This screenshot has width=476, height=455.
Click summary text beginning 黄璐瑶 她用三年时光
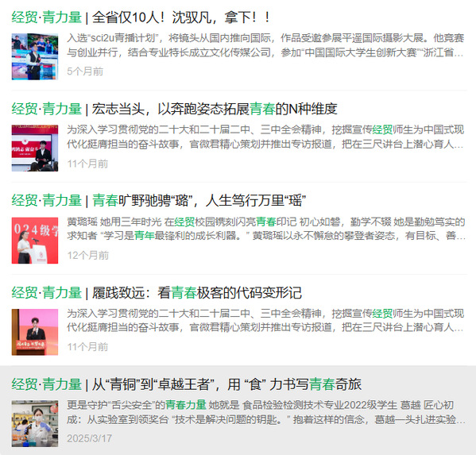pyautogui.click(x=265, y=229)
